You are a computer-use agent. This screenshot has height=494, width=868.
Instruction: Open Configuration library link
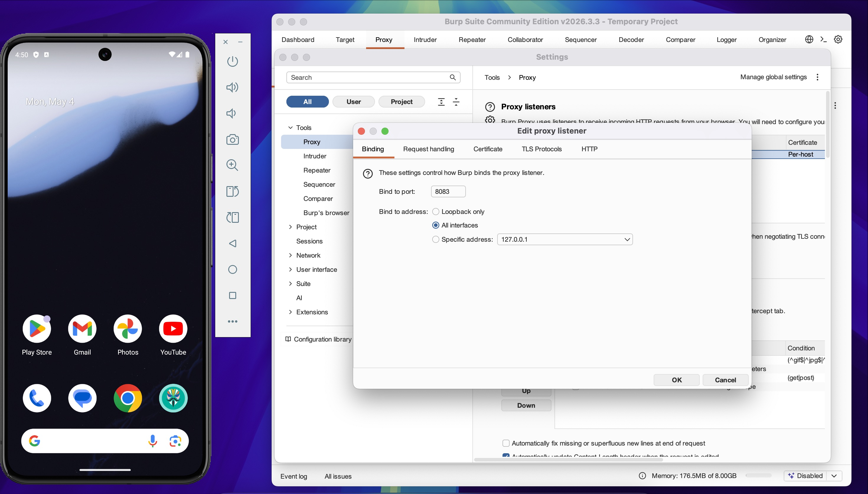tap(319, 339)
